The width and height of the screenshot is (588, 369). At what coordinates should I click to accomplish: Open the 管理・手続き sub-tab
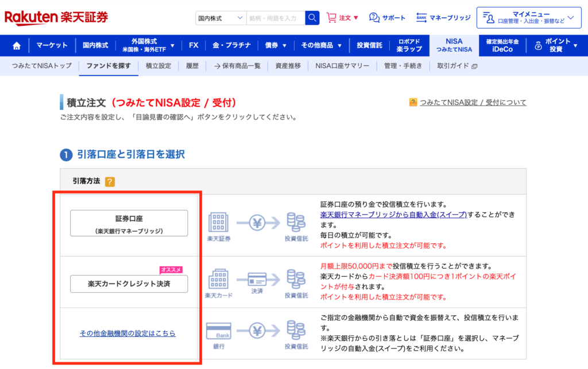pos(403,66)
